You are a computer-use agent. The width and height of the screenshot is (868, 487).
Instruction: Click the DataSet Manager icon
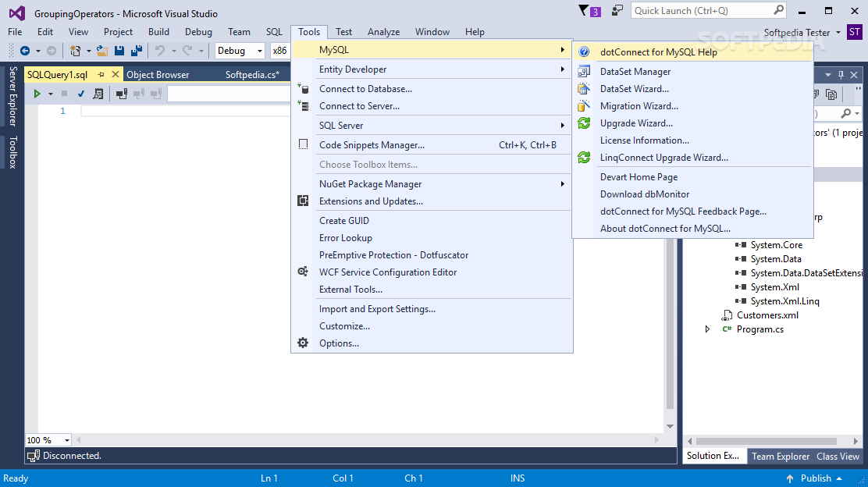tap(584, 71)
